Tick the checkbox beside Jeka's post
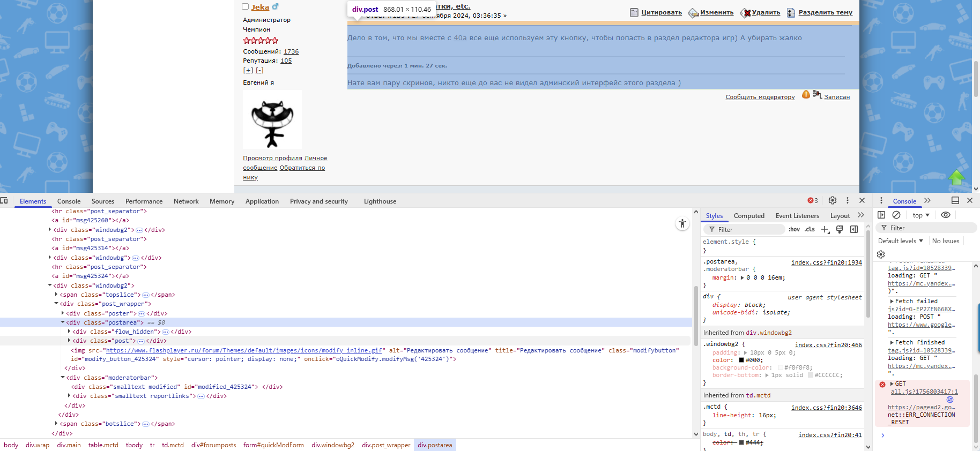Viewport: 980px width, 451px height. 246,7
